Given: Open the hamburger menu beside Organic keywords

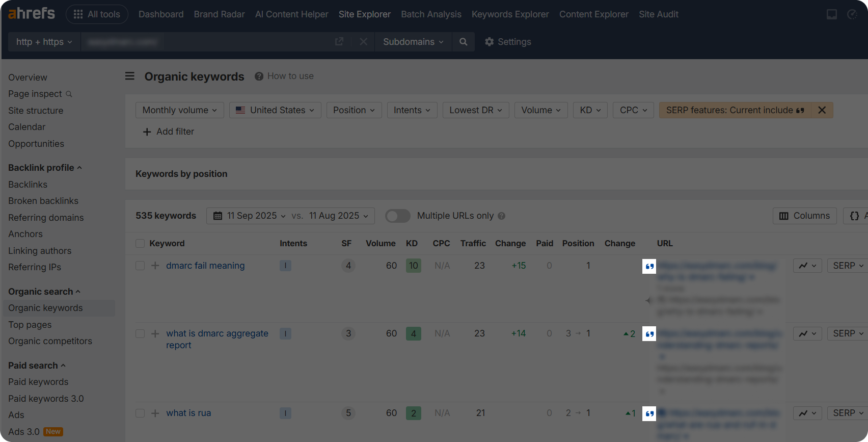Looking at the screenshot, I should pyautogui.click(x=130, y=76).
